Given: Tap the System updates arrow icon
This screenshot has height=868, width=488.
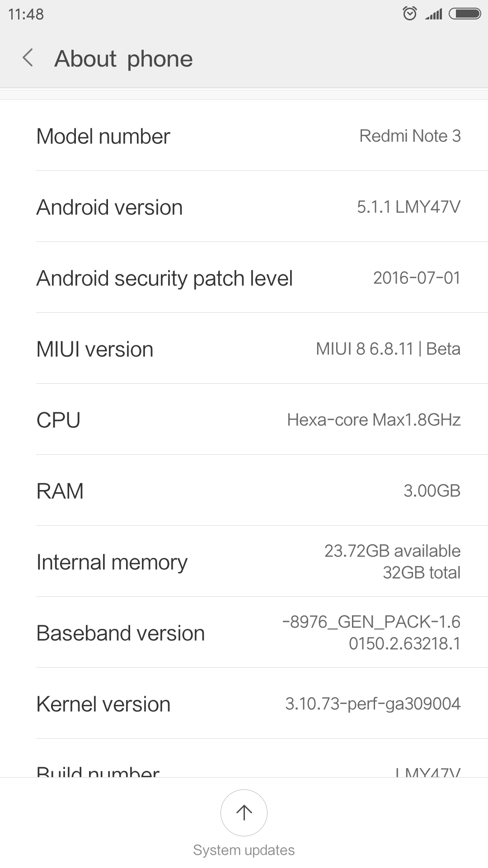Looking at the screenshot, I should [x=244, y=812].
